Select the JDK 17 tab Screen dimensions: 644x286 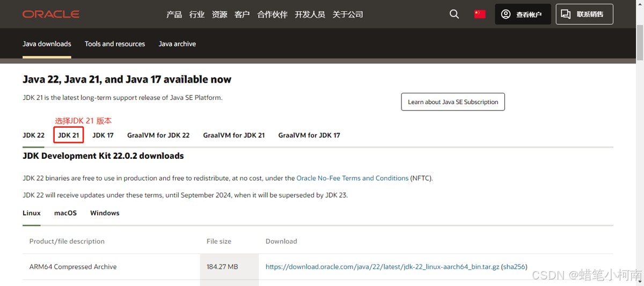click(x=103, y=135)
